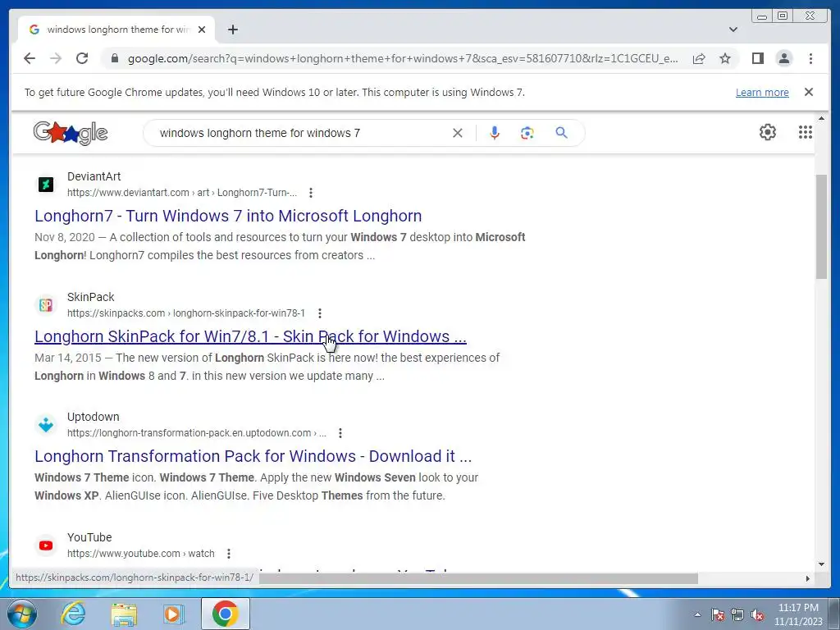Open the Google apps grid
The height and width of the screenshot is (630, 840).
click(806, 132)
